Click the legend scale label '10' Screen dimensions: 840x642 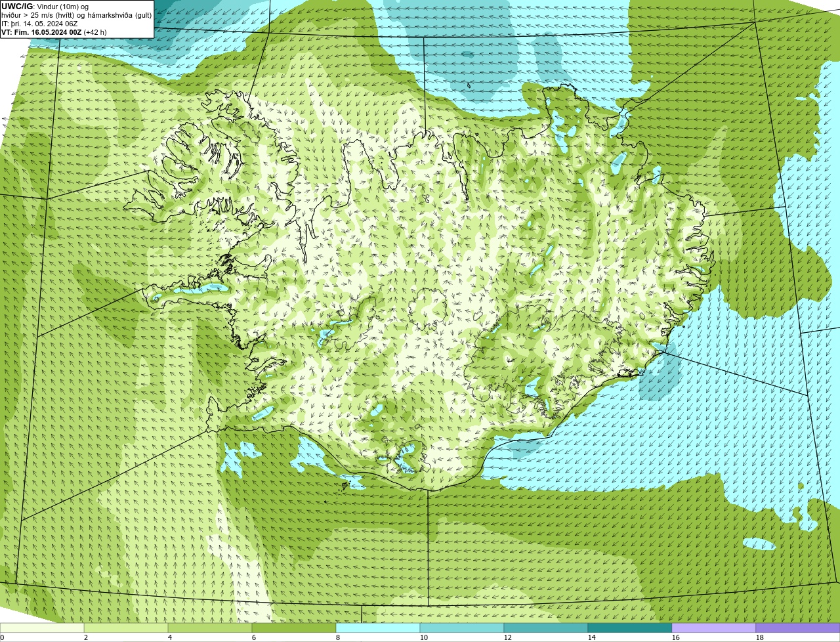click(x=424, y=637)
